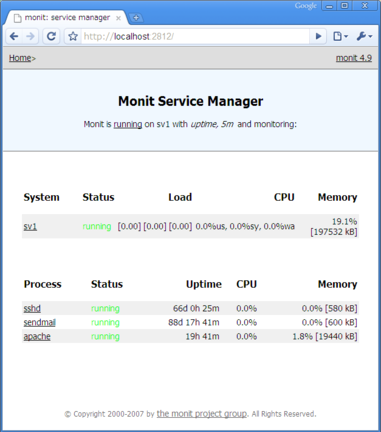Click the Go arrow beside the address bar

(319, 36)
